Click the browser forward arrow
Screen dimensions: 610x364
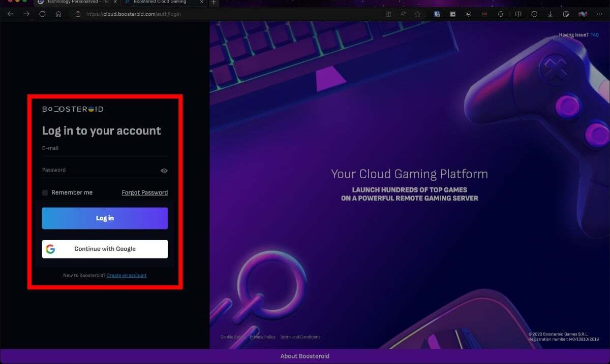26,14
